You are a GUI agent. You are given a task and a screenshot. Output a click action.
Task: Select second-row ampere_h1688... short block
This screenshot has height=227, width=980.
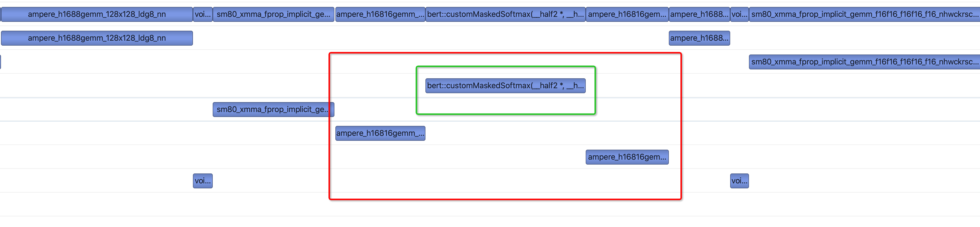(699, 38)
